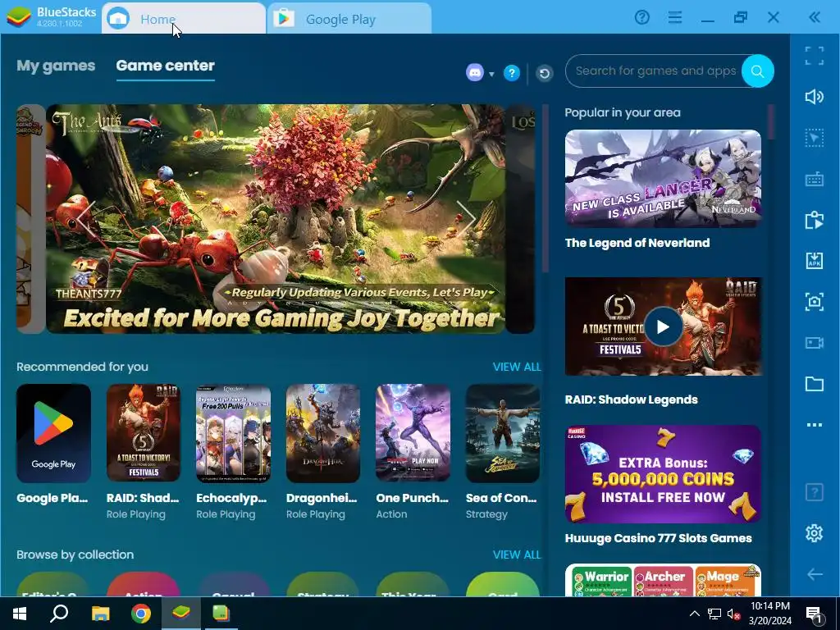This screenshot has width=840, height=630.
Task: Open the Google Play tab
Action: pyautogui.click(x=349, y=19)
